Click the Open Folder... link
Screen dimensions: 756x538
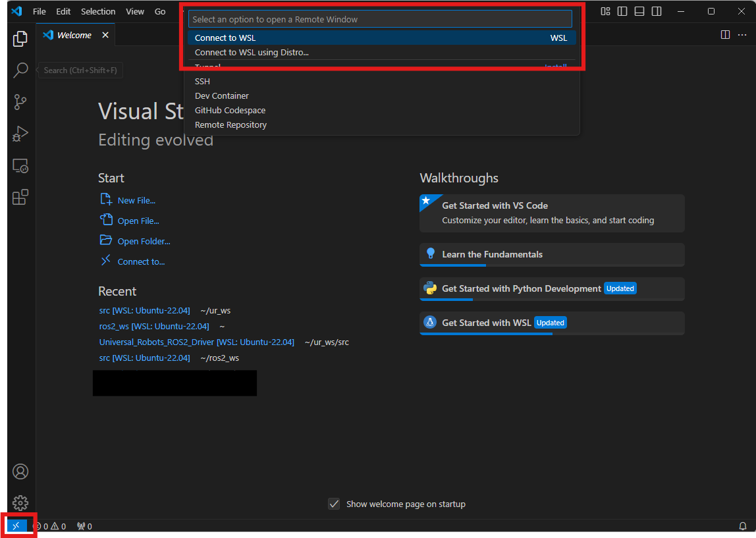coord(144,242)
